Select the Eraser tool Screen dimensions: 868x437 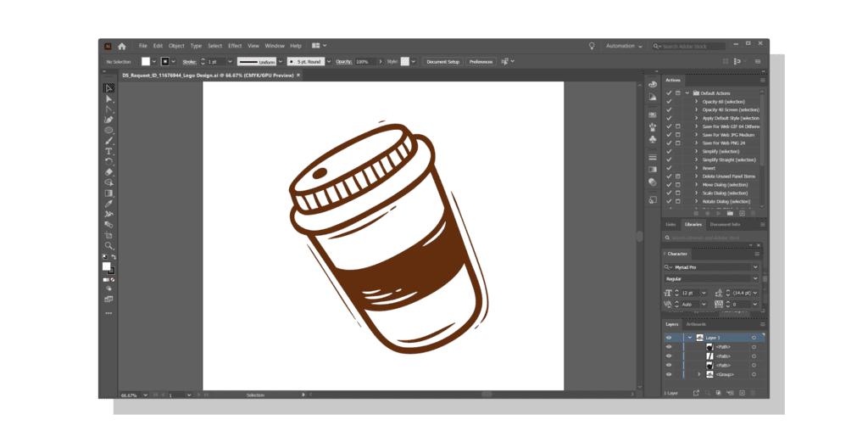108,172
